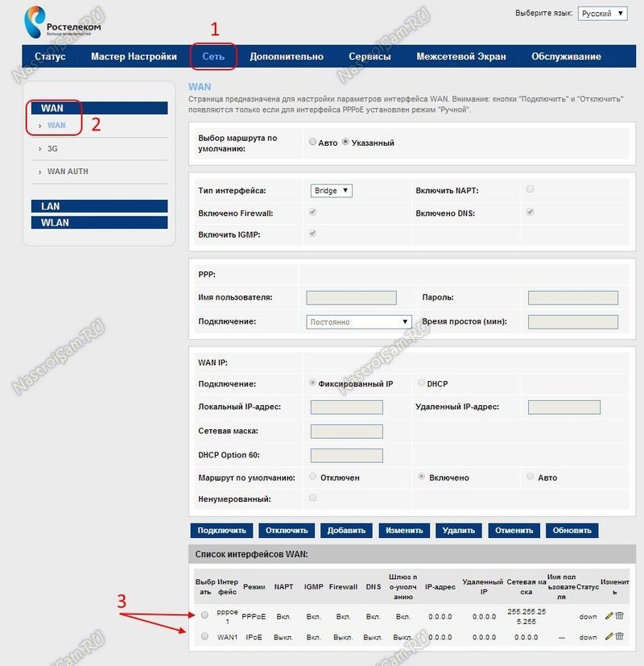Select the Фиксированный IP radio button
Screen dimensions: 644x666
[313, 383]
